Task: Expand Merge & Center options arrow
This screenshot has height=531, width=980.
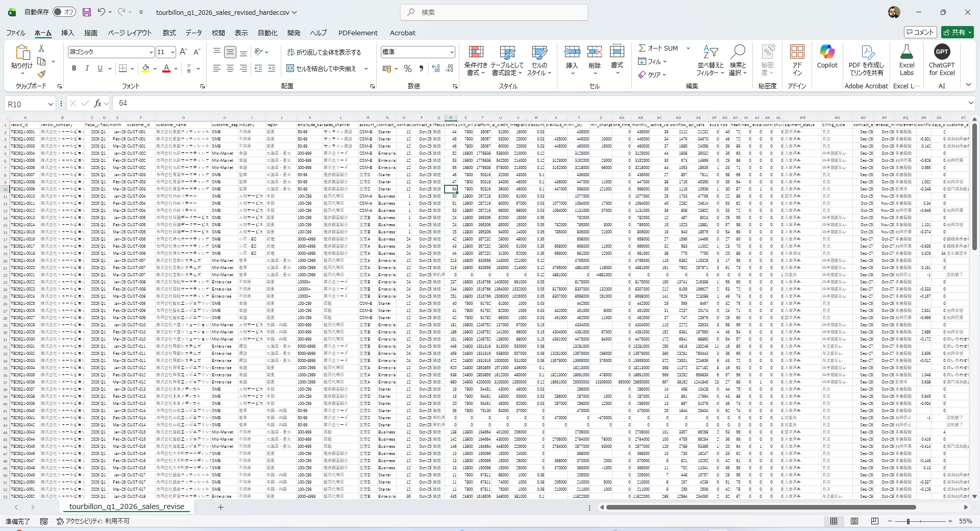Action: click(x=366, y=68)
